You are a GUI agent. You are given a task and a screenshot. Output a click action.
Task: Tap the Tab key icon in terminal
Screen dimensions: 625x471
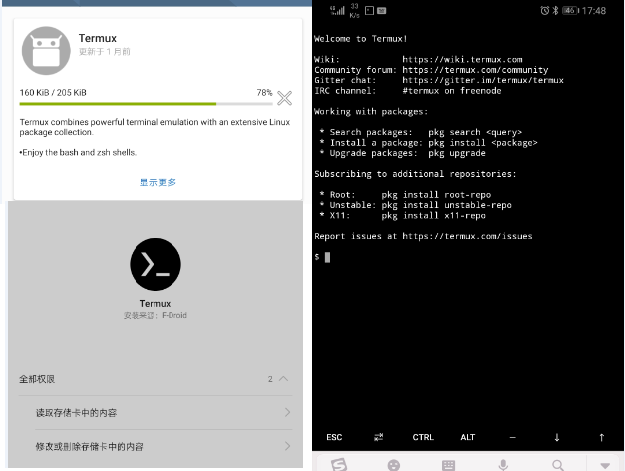[x=379, y=437]
